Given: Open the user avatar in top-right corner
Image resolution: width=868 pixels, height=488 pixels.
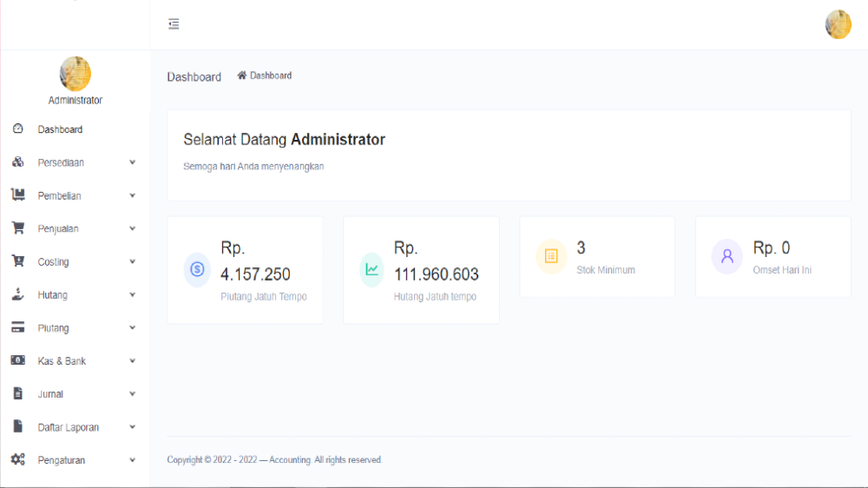Looking at the screenshot, I should [x=838, y=24].
